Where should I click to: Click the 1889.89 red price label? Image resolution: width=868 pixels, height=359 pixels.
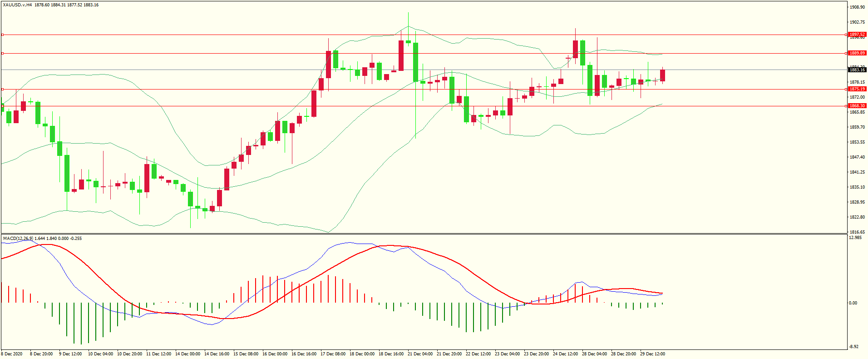point(857,53)
